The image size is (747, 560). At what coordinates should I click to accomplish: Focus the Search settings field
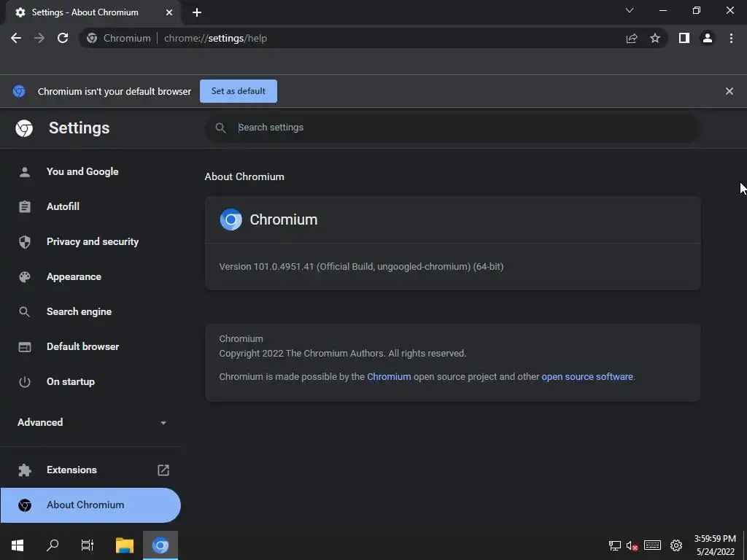(452, 128)
